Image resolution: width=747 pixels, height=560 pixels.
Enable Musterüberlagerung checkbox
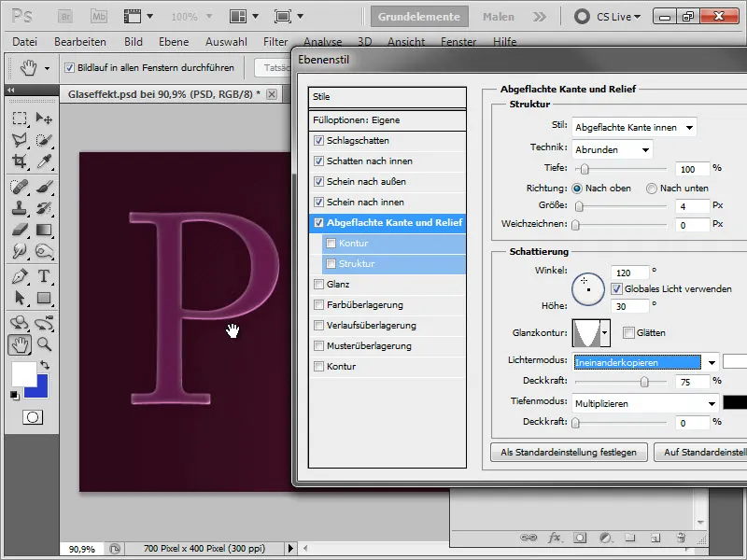click(x=318, y=345)
